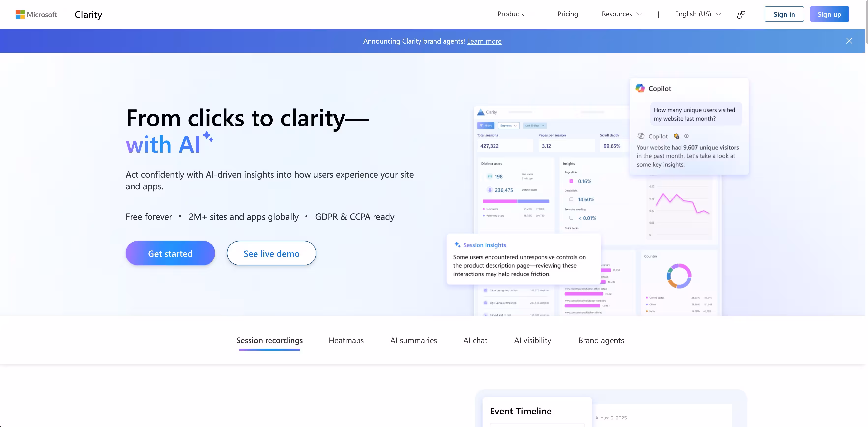Click the contact/feedback person icon in the navbar

pos(741,14)
